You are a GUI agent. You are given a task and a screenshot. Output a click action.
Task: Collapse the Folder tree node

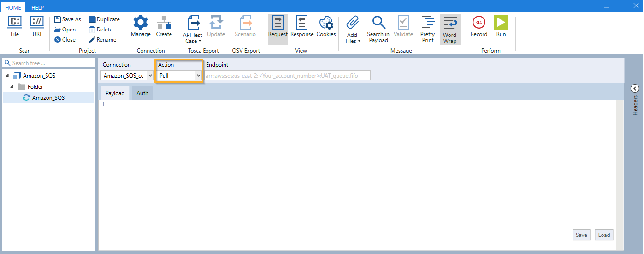(x=12, y=87)
